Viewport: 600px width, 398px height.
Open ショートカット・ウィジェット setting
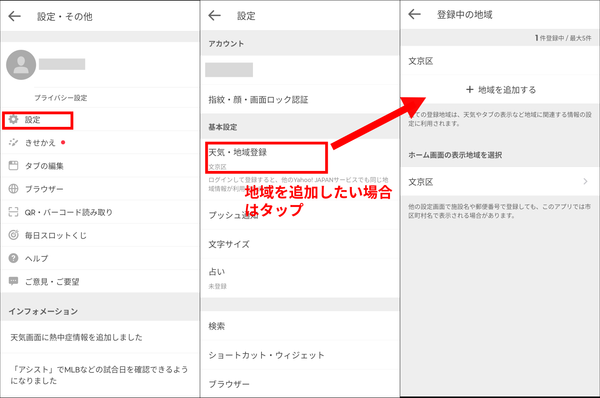300,355
